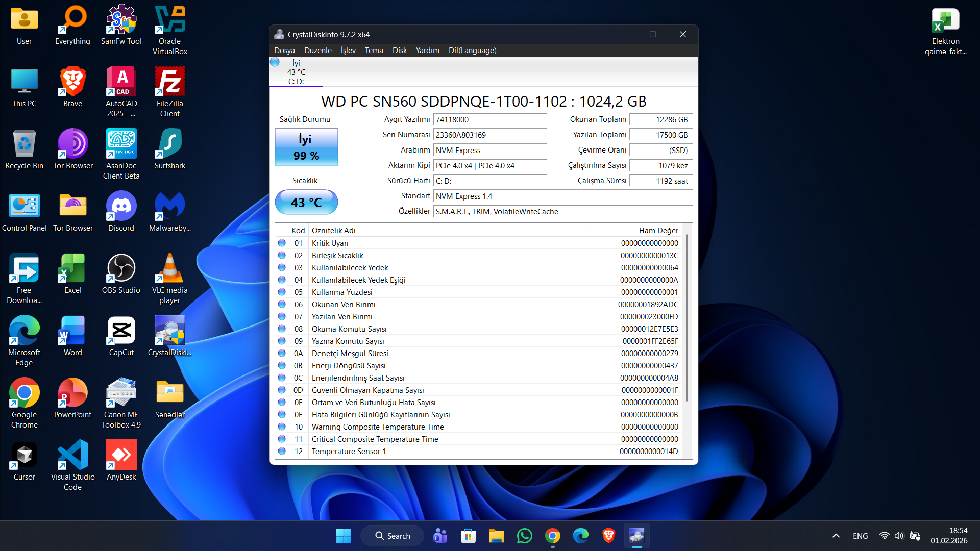Select the C: D: disk tab
The image size is (980, 551).
[x=296, y=72]
